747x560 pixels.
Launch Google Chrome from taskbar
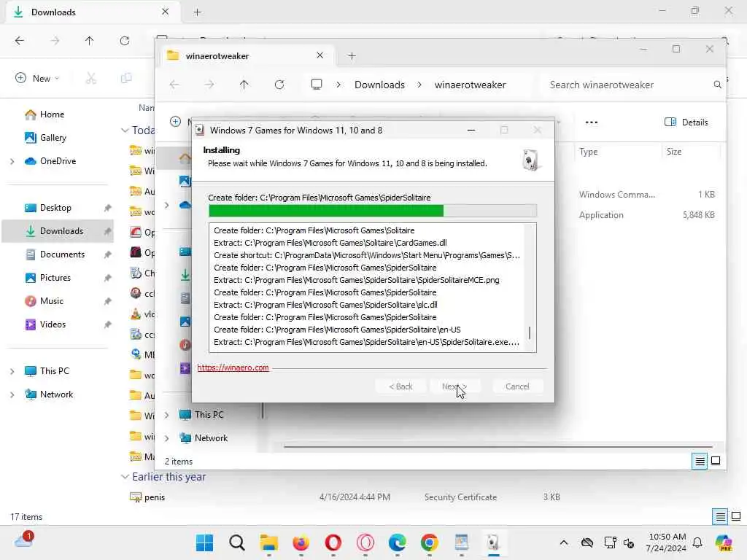coord(429,542)
